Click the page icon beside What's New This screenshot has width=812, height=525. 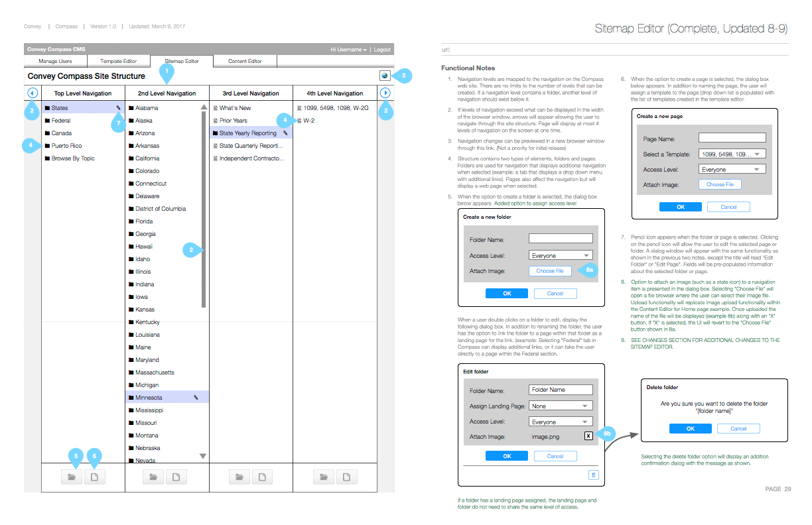point(215,108)
